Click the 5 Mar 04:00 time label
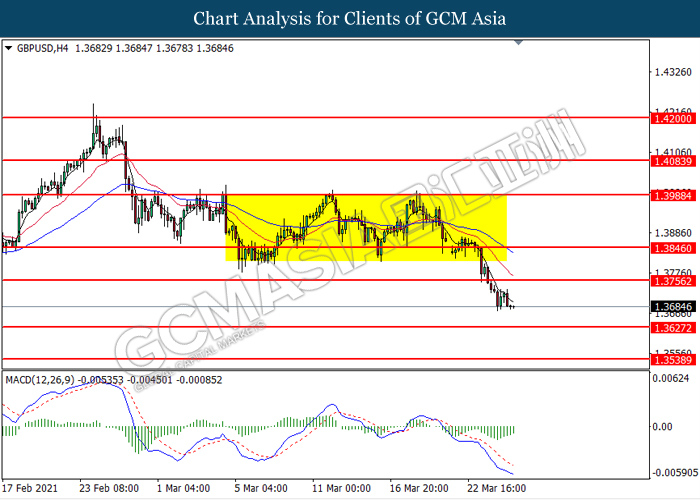700x500 pixels. point(261,488)
